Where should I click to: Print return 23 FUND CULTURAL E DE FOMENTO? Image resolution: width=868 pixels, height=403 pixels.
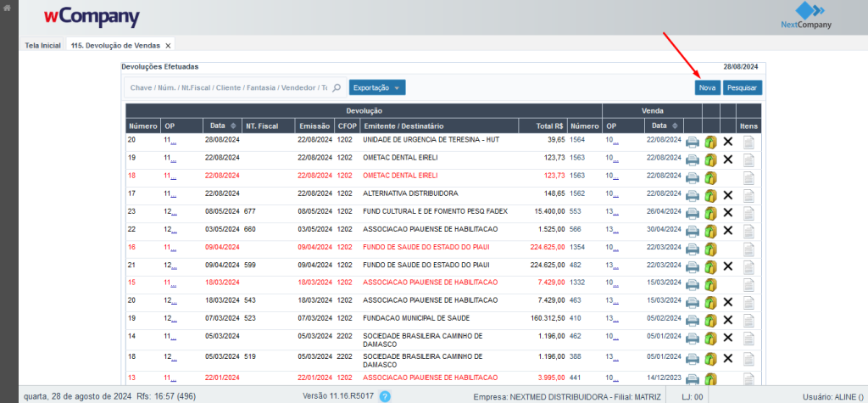tap(693, 213)
